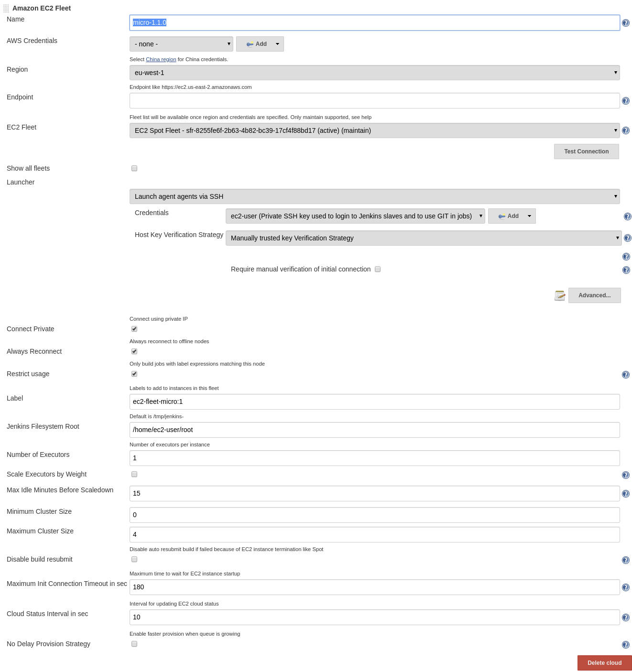Click into the Number of Executors field
632x672 pixels.
pos(375,458)
